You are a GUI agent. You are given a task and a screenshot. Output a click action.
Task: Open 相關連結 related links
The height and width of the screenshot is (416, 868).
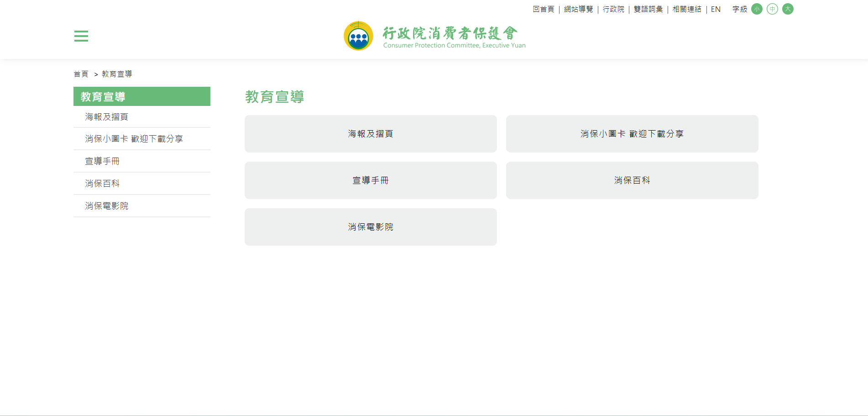point(687,9)
